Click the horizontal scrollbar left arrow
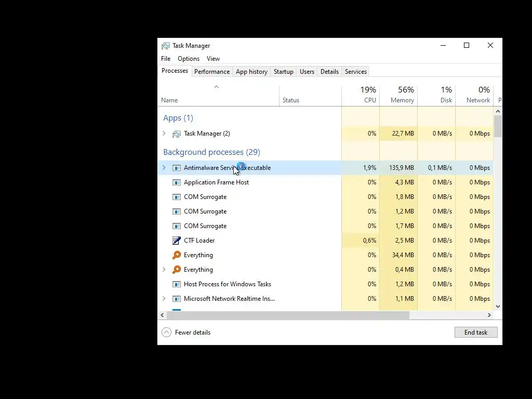The image size is (532, 399). tap(162, 315)
